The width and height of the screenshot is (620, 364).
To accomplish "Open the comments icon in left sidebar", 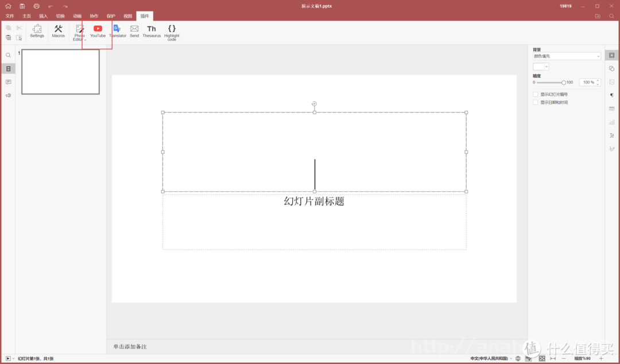I will 8,82.
